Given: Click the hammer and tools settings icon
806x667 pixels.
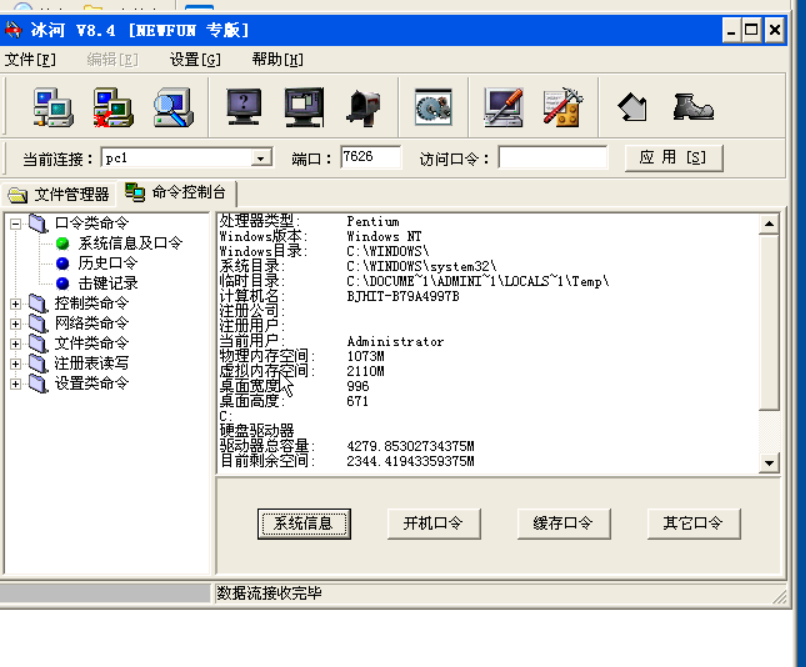Looking at the screenshot, I should [x=563, y=107].
